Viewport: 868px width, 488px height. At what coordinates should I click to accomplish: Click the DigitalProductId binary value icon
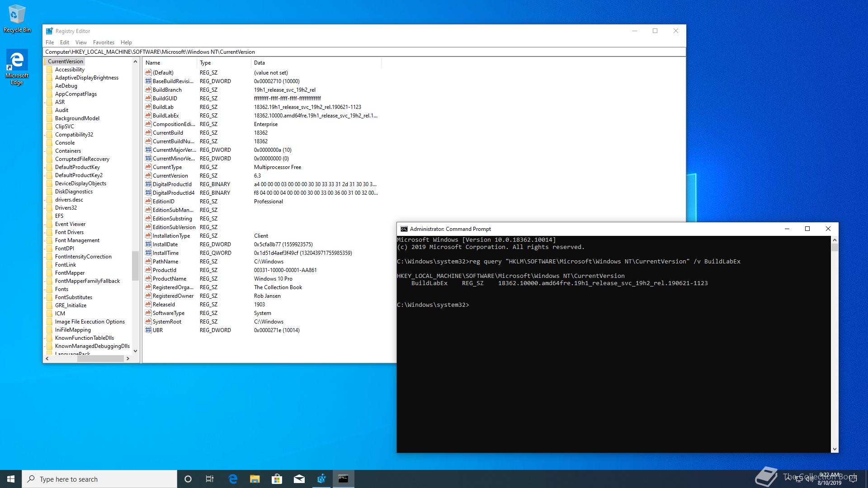click(x=148, y=184)
